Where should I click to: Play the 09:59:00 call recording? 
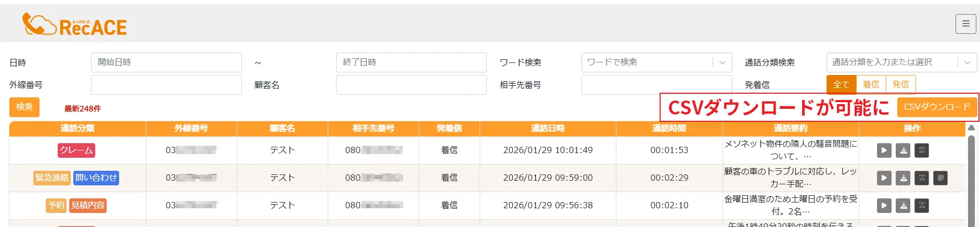pos(884,178)
